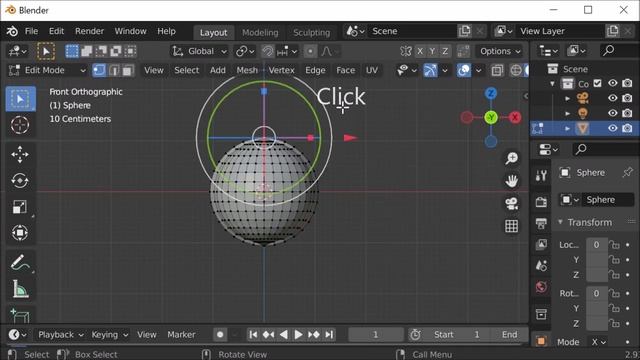The image size is (640, 360).
Task: Click the Start frame field
Action: coord(456,335)
